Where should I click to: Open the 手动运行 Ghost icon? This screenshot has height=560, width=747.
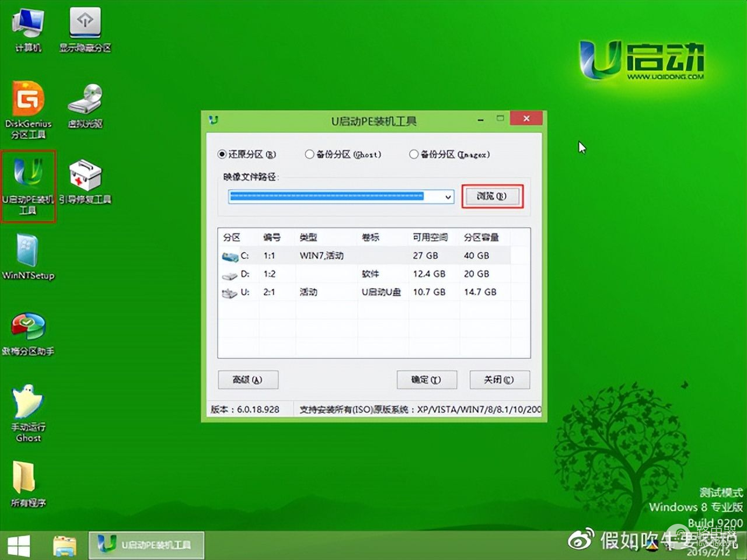pos(28,411)
